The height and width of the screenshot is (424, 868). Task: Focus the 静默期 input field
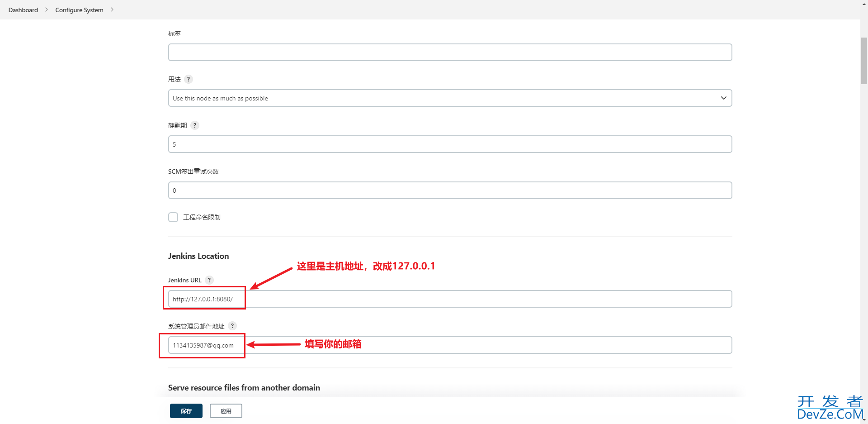(450, 144)
